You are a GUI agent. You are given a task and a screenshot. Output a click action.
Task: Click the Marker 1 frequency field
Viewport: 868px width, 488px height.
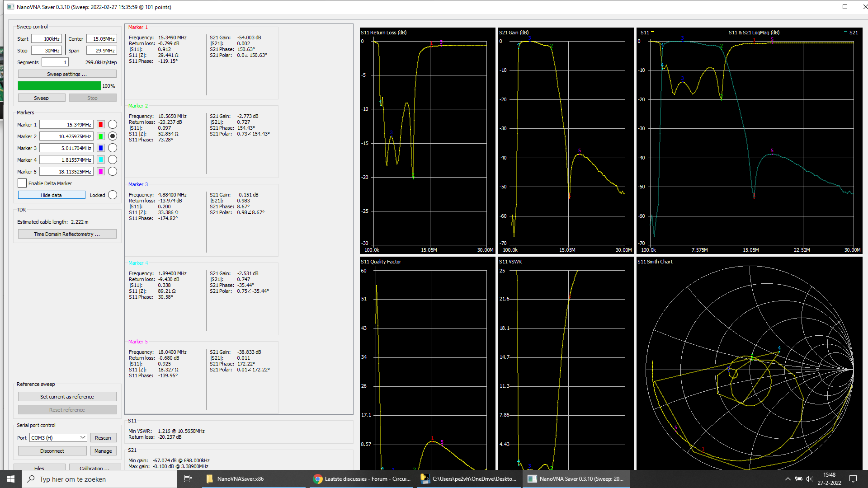[66, 124]
